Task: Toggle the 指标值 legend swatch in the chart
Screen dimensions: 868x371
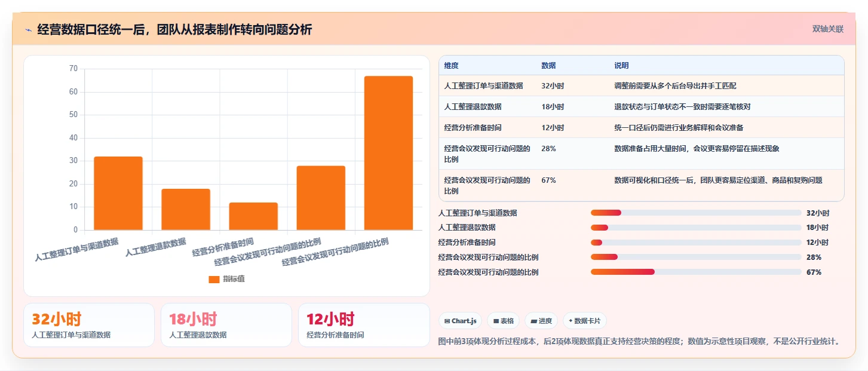Action: coord(214,279)
